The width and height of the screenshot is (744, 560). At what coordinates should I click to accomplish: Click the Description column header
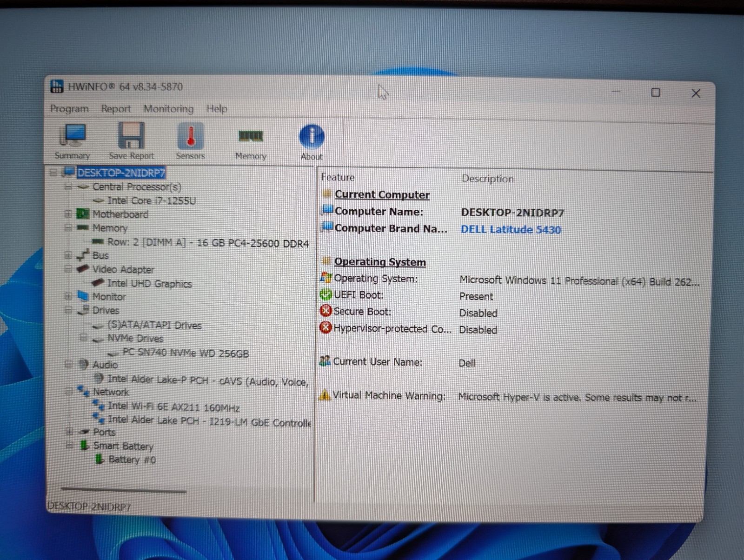click(x=487, y=179)
